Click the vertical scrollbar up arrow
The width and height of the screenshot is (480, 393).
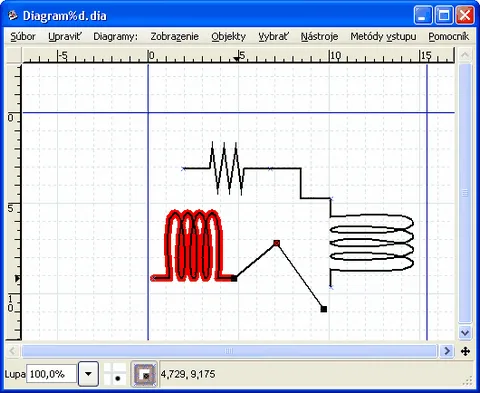[465, 55]
